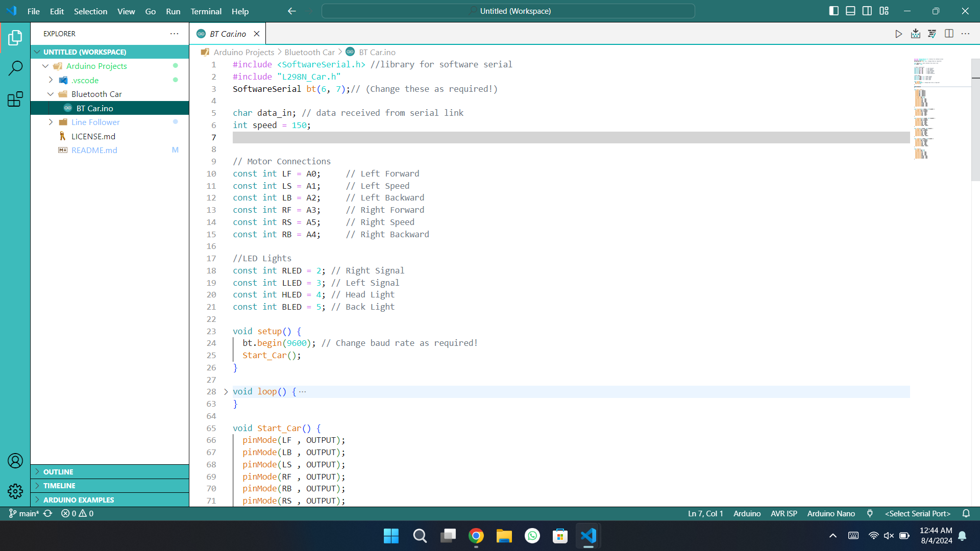Click the Run/Verify play icon in editor toolbar
The width and height of the screenshot is (980, 551).
898,34
